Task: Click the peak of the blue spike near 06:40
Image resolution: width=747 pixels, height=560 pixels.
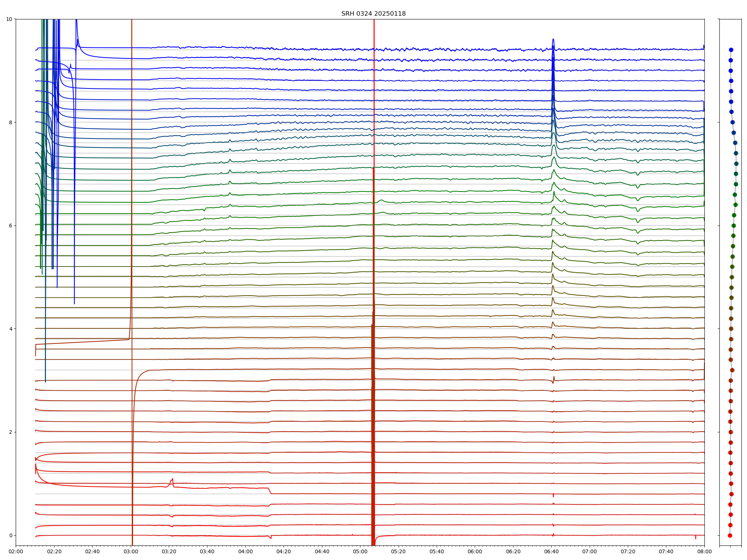Action: pos(553,39)
